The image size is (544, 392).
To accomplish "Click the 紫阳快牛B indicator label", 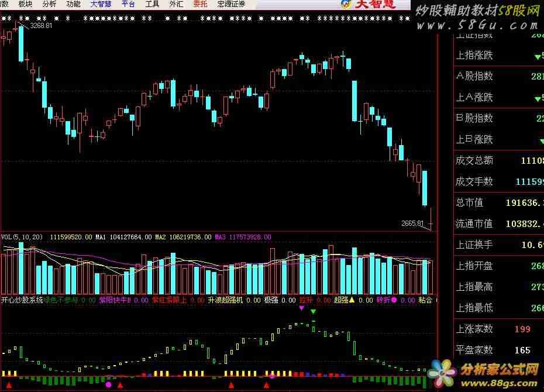I will (x=115, y=300).
